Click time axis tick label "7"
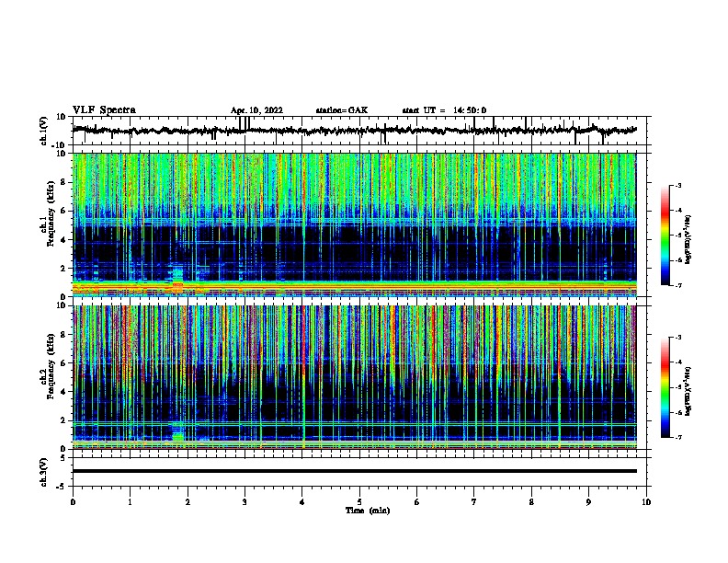728x563 pixels. (474, 501)
